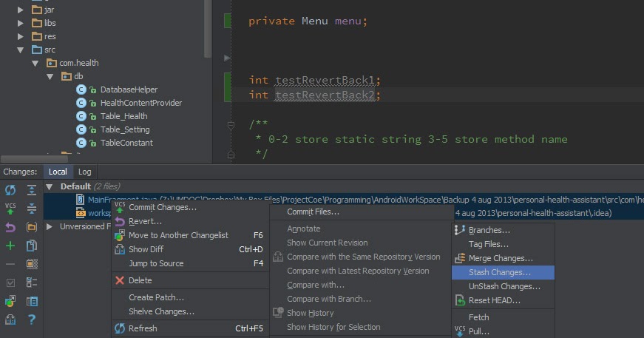The image size is (644, 338).
Task: Click the Expand All toolbar icon
Action: click(32, 190)
